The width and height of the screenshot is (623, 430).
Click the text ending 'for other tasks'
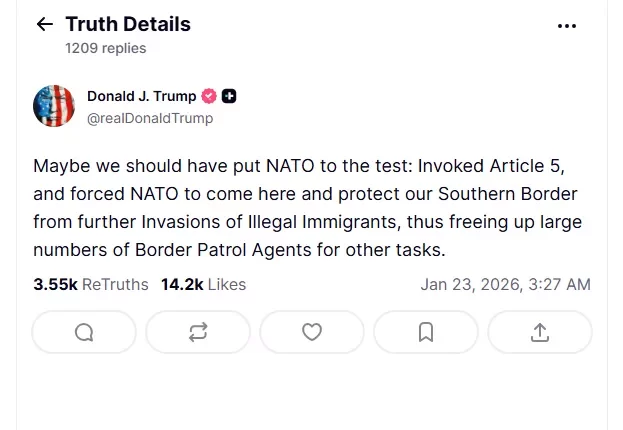coord(250,249)
